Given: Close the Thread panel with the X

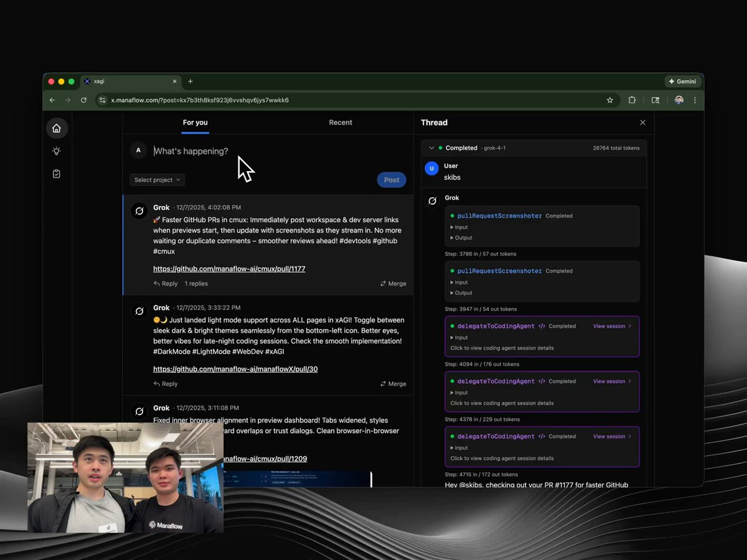Looking at the screenshot, I should (x=643, y=123).
